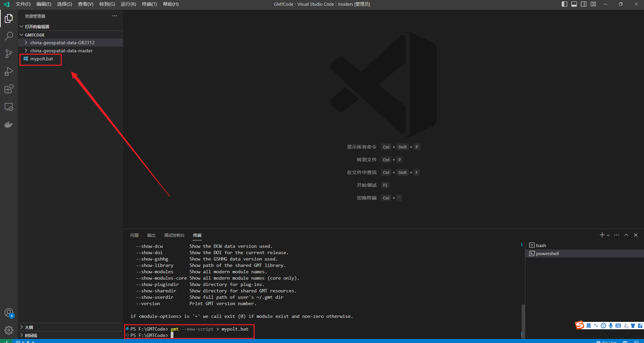
Task: Close the terminal panel
Action: click(x=636, y=235)
